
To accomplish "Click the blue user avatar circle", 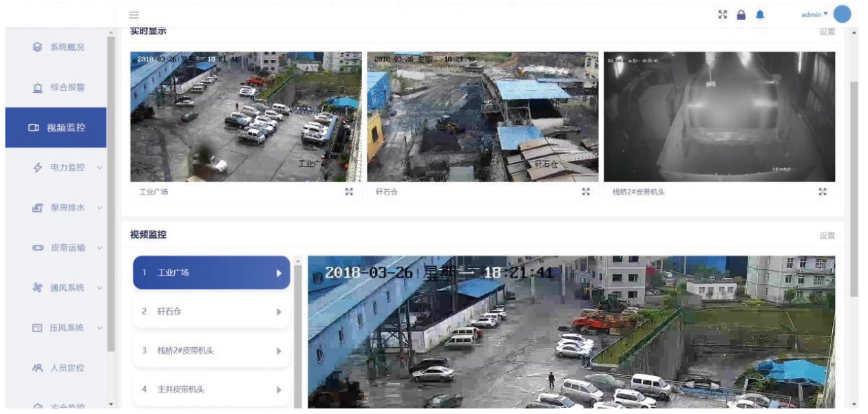I will 842,14.
